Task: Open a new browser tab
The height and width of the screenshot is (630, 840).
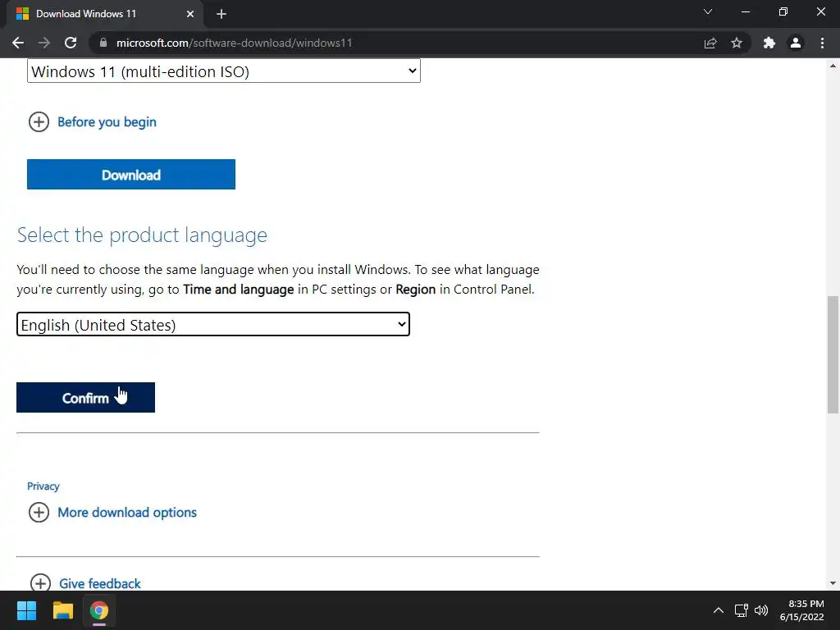Action: [x=221, y=14]
